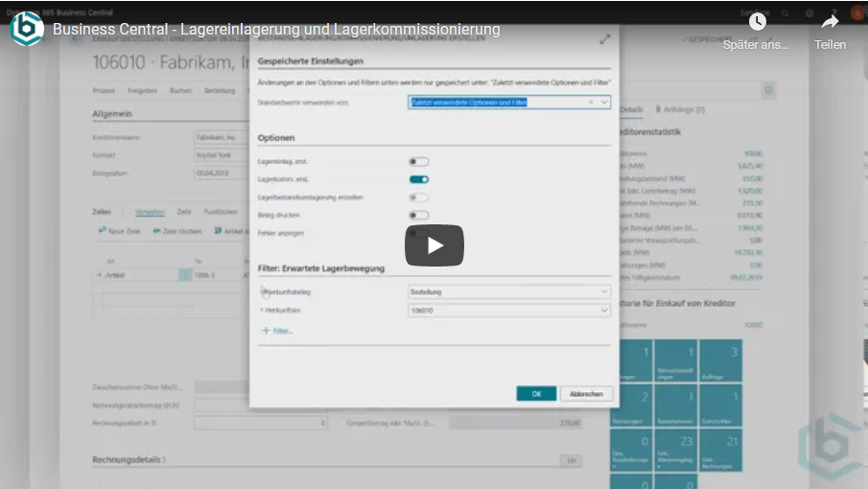
Task: Enable the 'Lagereinlag. erst.' toggle
Action: tap(418, 162)
